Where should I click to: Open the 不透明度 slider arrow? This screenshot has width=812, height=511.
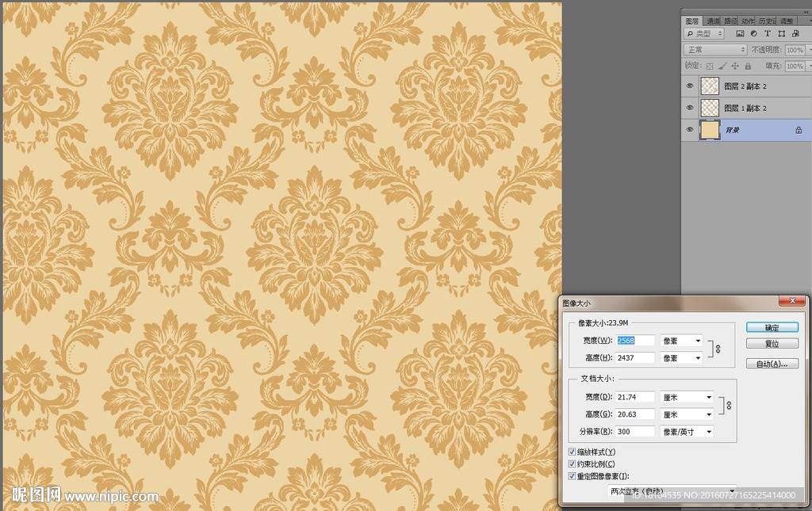[809, 50]
